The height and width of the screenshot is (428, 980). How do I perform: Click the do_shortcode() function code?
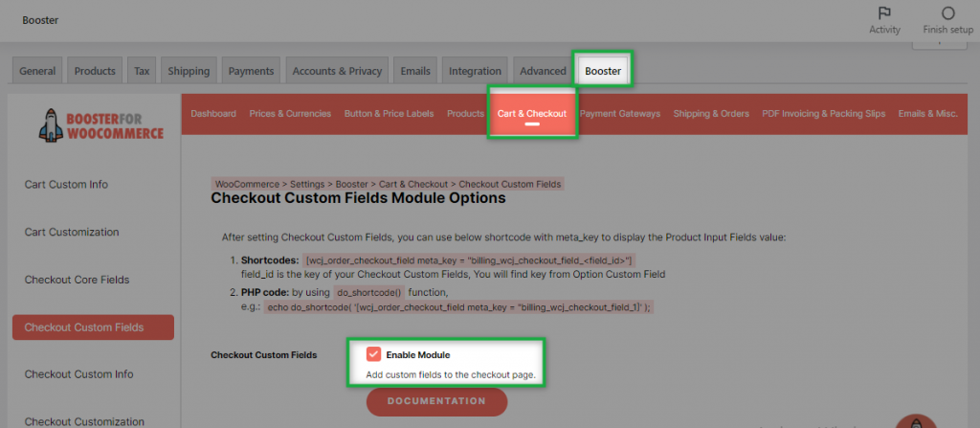(369, 292)
